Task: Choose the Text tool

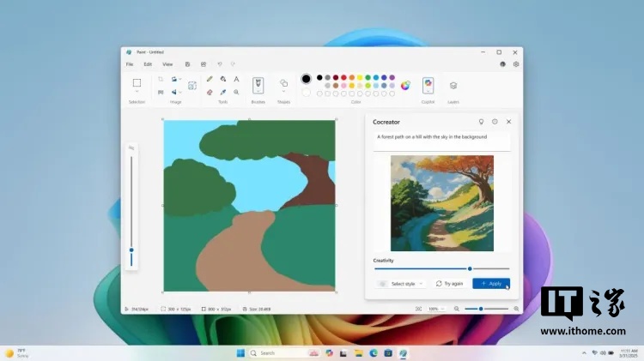Action: (236, 79)
